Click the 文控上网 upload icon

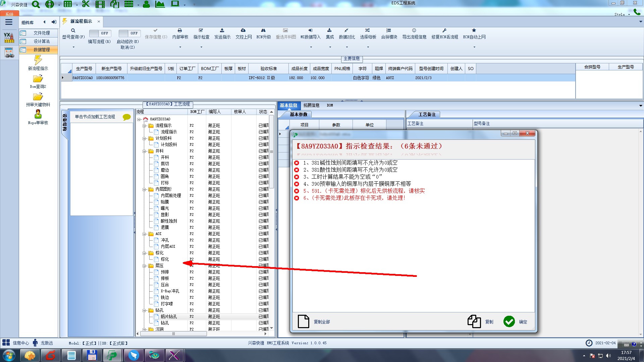click(243, 31)
